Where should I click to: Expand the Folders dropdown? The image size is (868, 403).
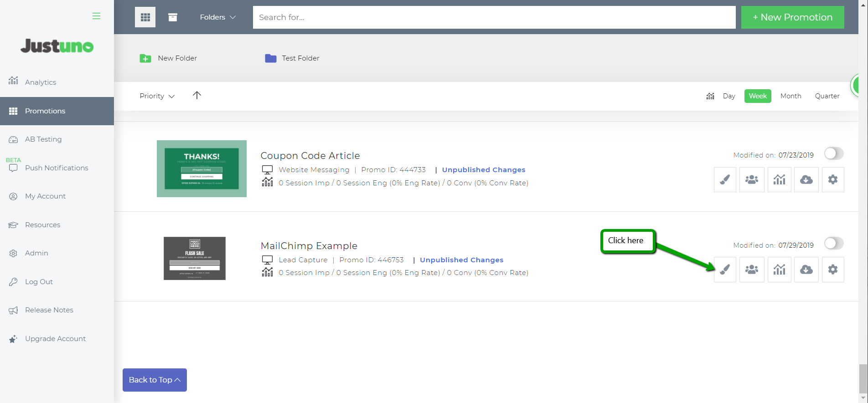click(217, 17)
